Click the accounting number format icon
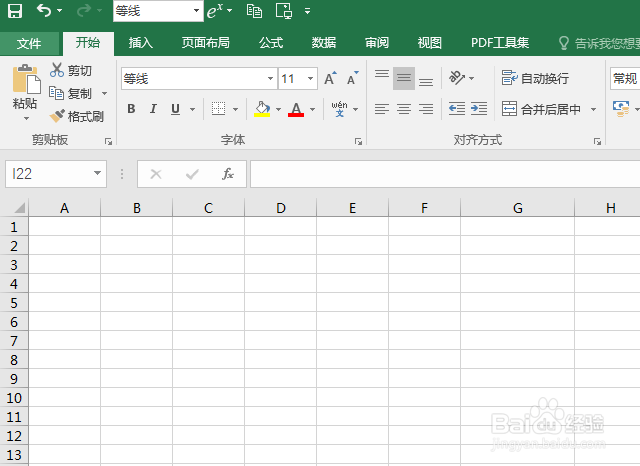Image resolution: width=640 pixels, height=466 pixels. point(621,109)
